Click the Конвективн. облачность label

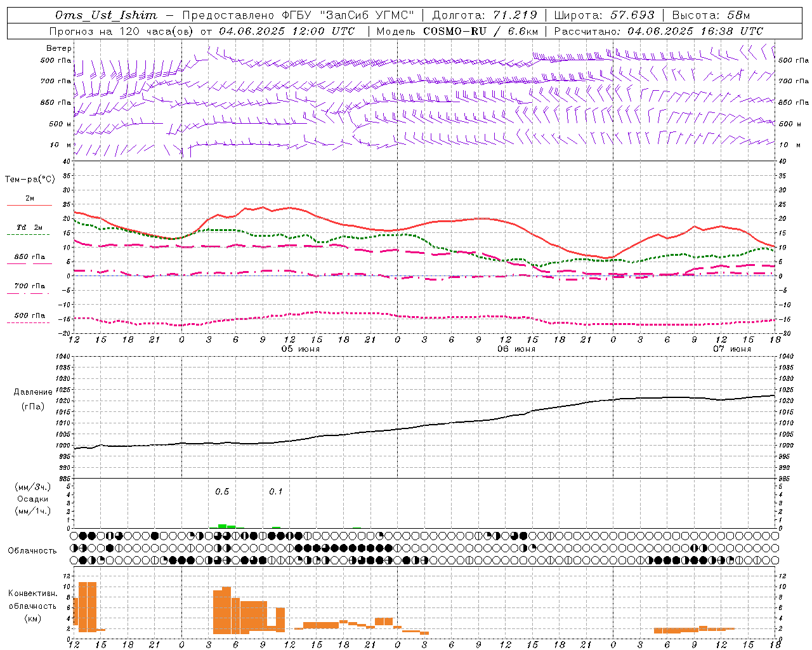click(x=32, y=606)
